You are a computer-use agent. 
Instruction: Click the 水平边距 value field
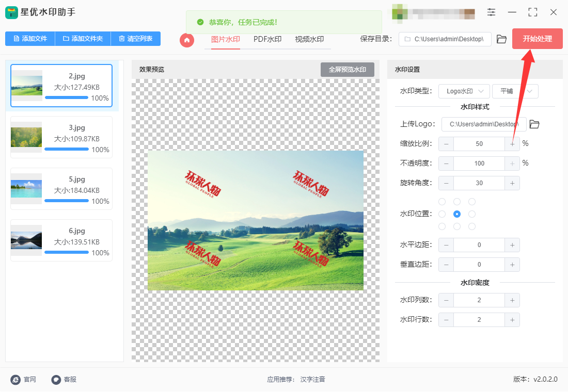pyautogui.click(x=479, y=245)
